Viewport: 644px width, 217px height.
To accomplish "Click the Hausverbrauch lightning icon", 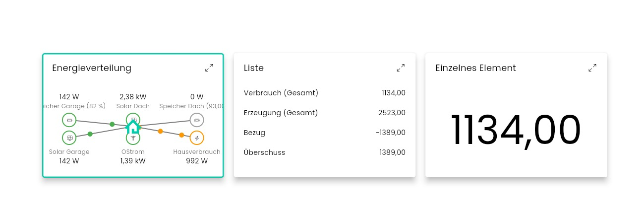I will tap(197, 138).
